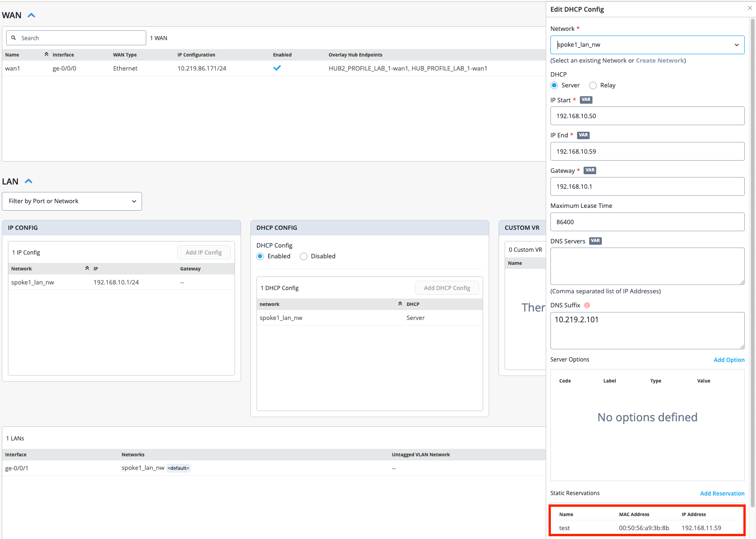Viewport: 756px width, 539px height.
Task: Click the VAR badge next to IP Start
Action: (586, 99)
